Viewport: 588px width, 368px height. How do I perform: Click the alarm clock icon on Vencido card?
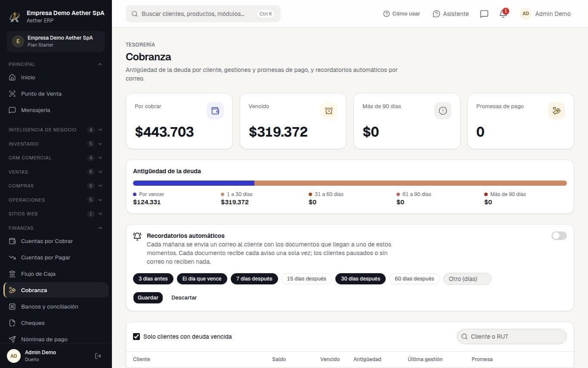(329, 111)
